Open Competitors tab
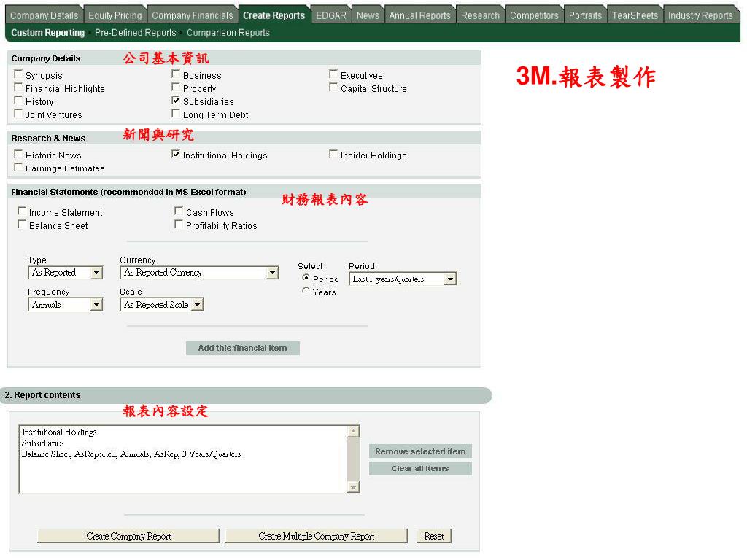 click(x=534, y=15)
